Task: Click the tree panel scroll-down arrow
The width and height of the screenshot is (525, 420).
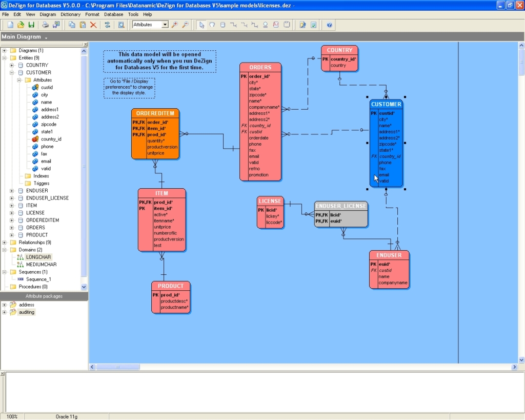Action: click(x=84, y=287)
